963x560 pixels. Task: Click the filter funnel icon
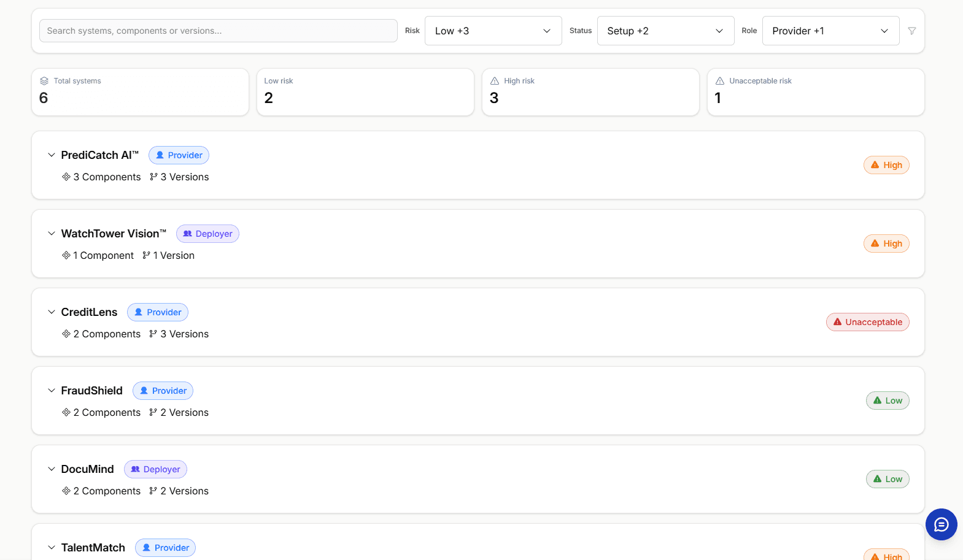pyautogui.click(x=912, y=31)
